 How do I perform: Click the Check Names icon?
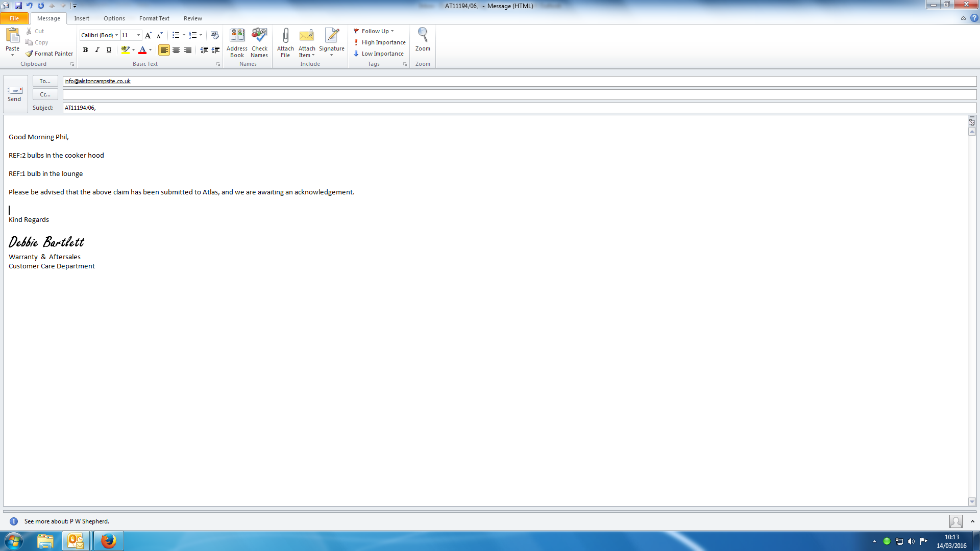(259, 36)
